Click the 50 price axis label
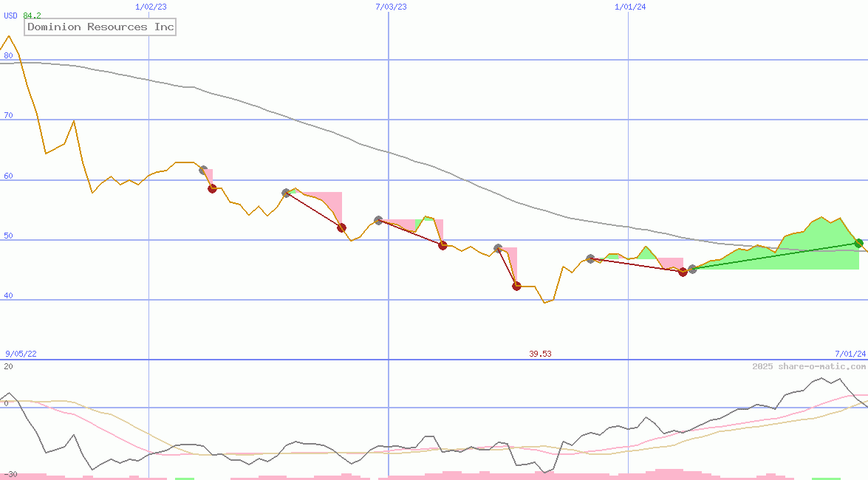The image size is (868, 480). [8, 236]
